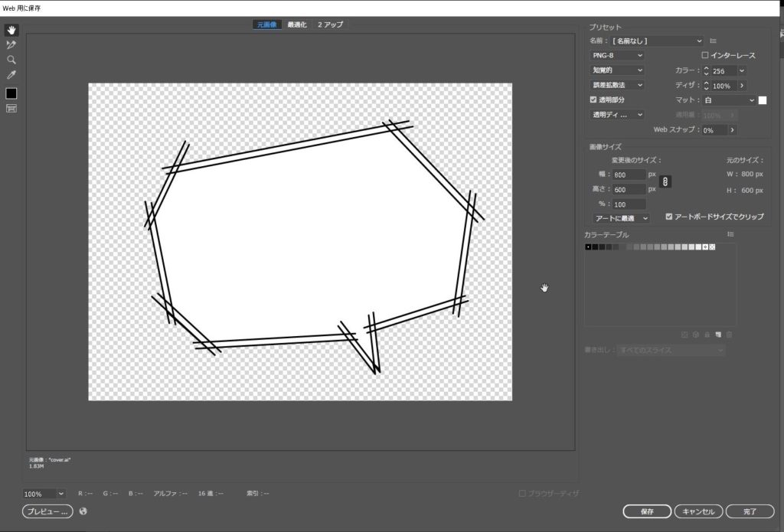Uncheck the 透明部分 checkbox

pos(593,100)
